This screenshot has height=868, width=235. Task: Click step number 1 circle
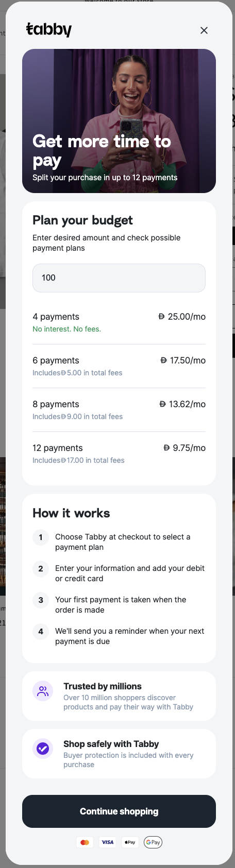tap(41, 537)
